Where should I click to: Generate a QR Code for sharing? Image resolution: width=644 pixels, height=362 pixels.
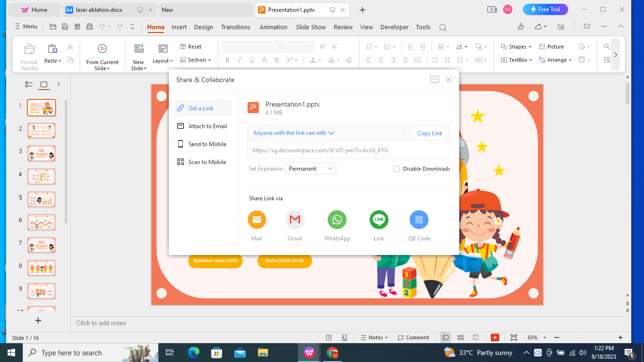[x=419, y=220]
